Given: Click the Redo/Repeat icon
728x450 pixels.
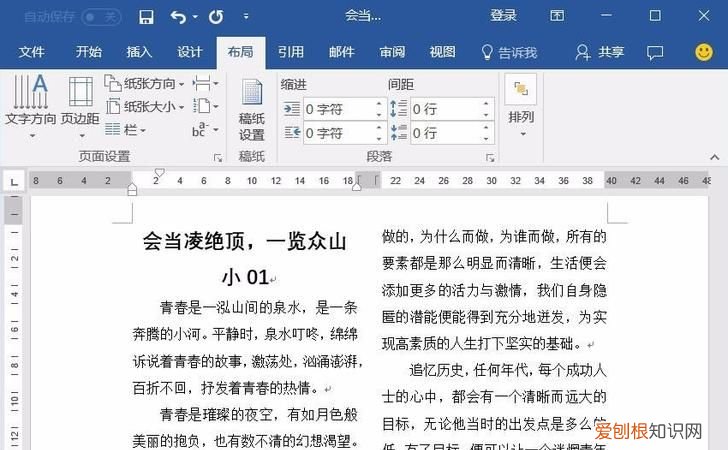Looking at the screenshot, I should (216, 17).
